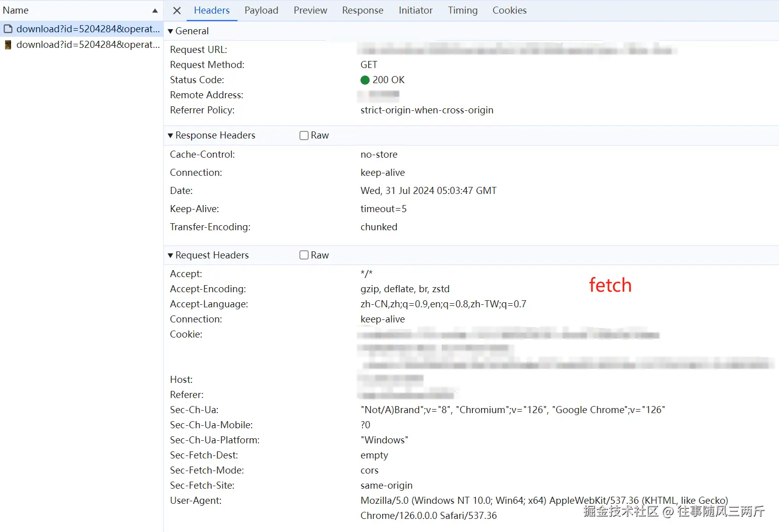This screenshot has width=779, height=532.
Task: Click the image thumbnail icon of second request
Action: [8, 45]
